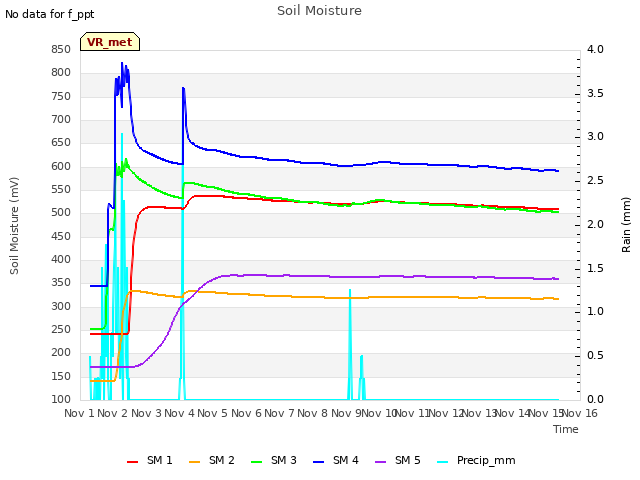Click the 0.0 rain axis tick label

[x=595, y=399]
